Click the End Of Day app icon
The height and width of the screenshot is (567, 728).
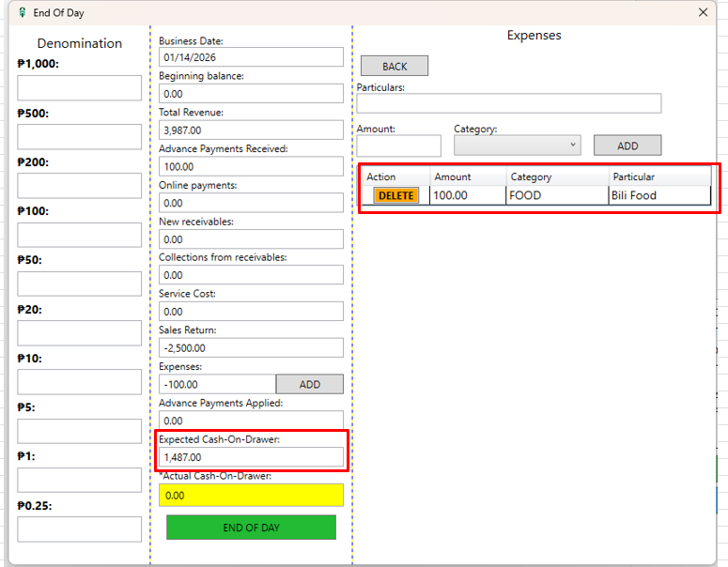pyautogui.click(x=22, y=13)
